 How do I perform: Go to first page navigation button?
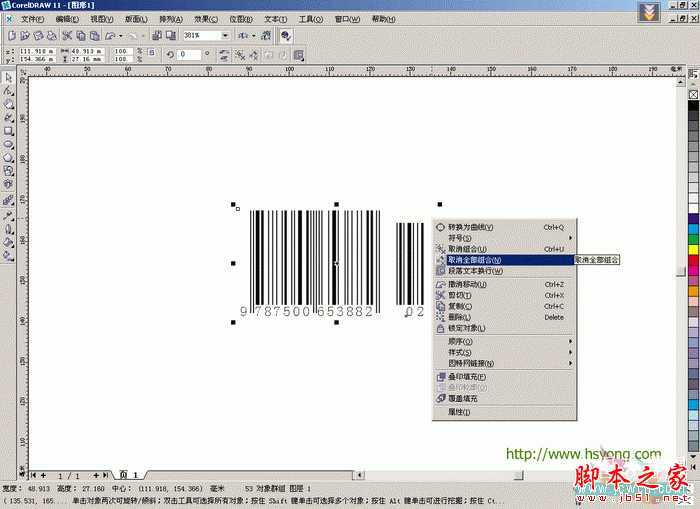coord(33,476)
